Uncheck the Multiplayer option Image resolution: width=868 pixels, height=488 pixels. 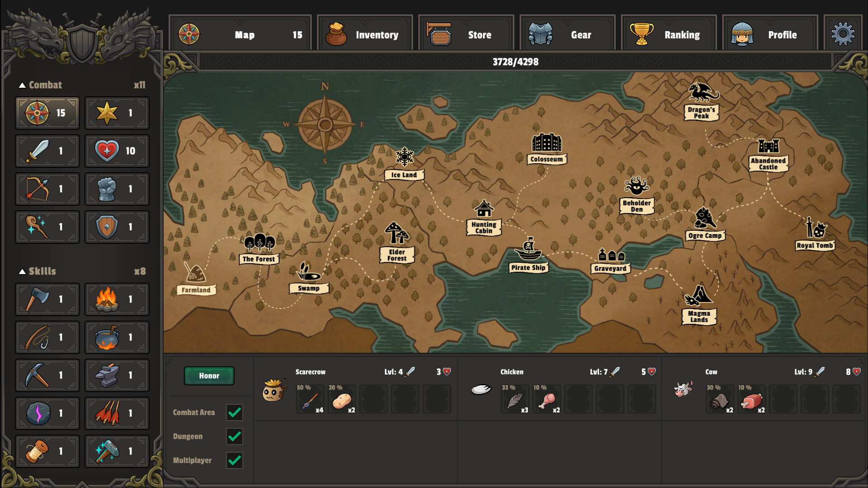(x=234, y=460)
